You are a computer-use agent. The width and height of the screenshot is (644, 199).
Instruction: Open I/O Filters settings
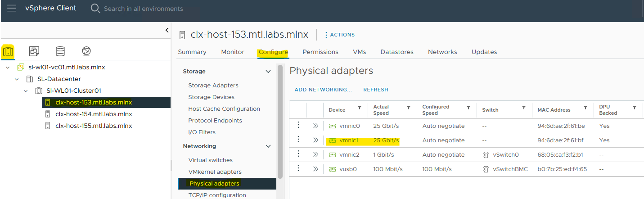pyautogui.click(x=202, y=132)
